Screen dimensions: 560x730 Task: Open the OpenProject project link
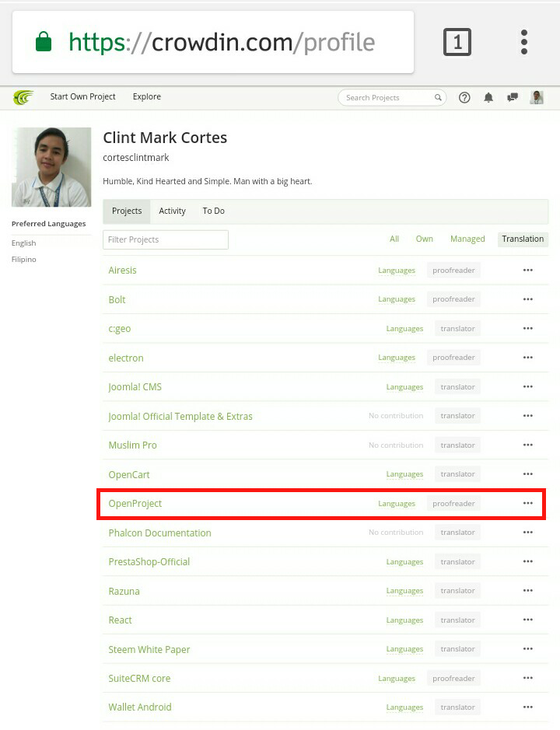(135, 503)
